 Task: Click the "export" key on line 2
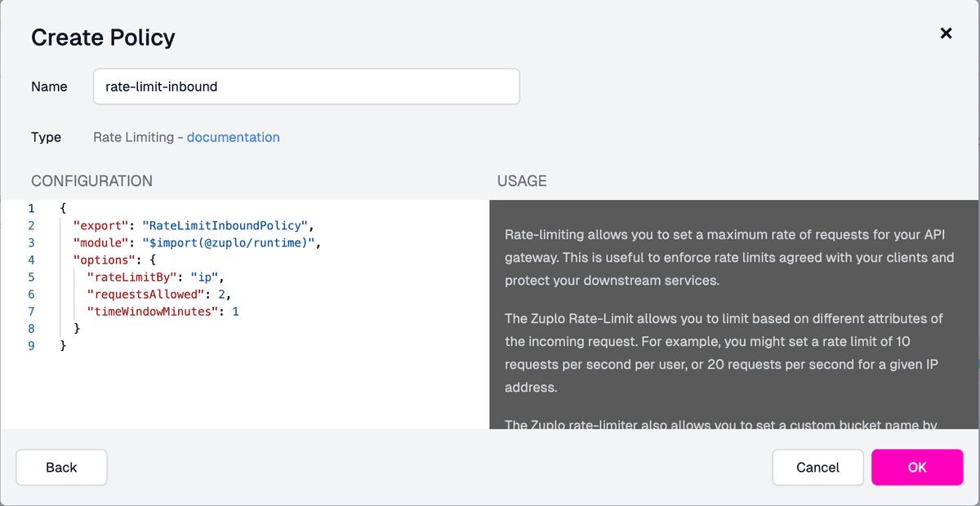tap(95, 225)
